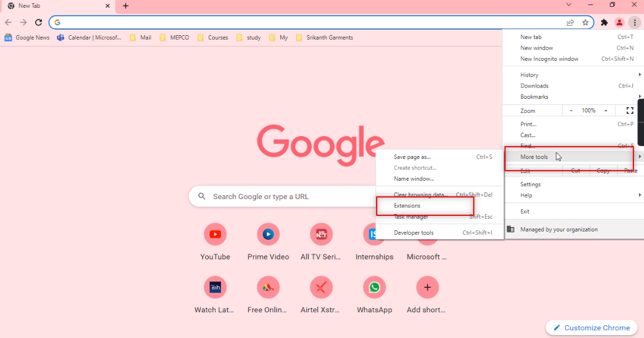Viewport: 644px width, 338px height.
Task: Choose Print... from the menu
Action: tap(573, 124)
